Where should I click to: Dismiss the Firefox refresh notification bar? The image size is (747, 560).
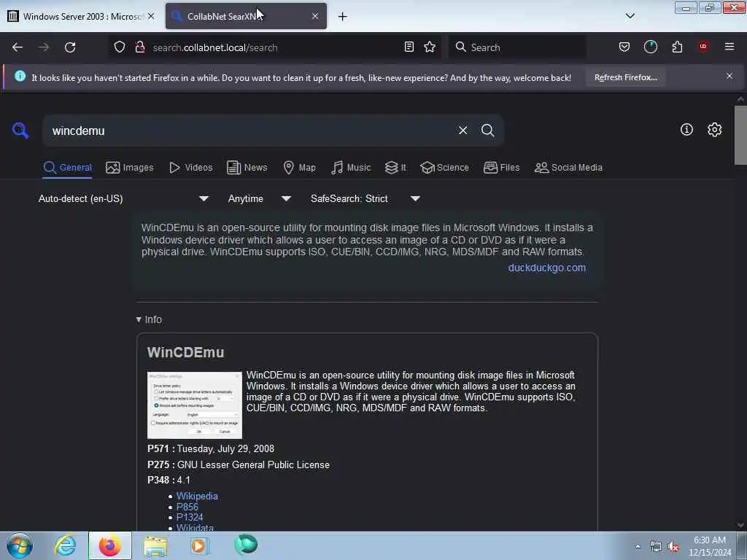729,76
